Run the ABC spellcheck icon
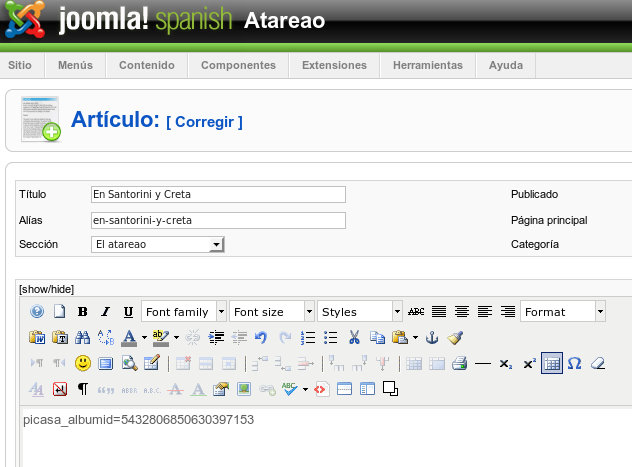This screenshot has width=632, height=467. [x=290, y=389]
